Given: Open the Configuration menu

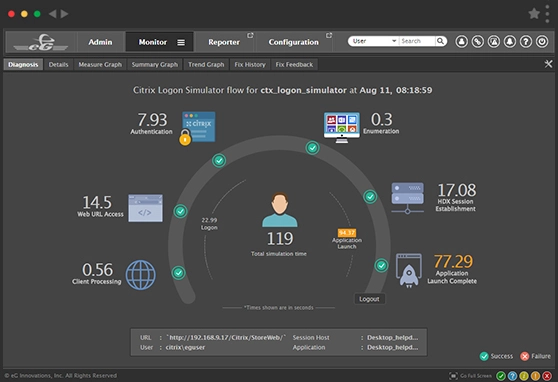Looking at the screenshot, I should (294, 42).
